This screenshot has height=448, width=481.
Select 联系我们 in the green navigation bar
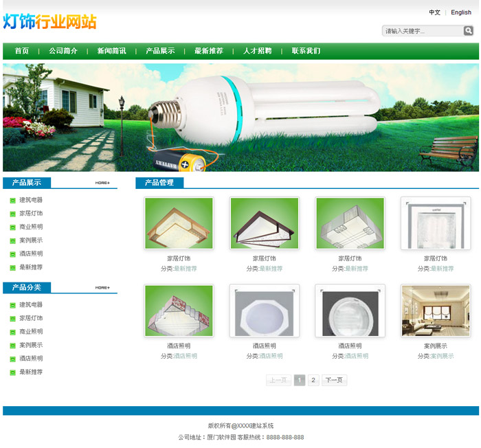point(306,51)
